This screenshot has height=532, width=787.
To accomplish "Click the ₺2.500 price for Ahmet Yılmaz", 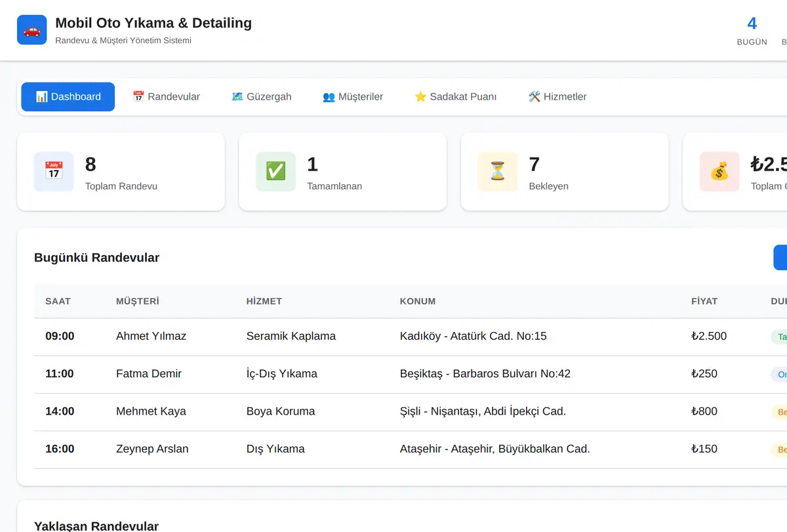I will pyautogui.click(x=709, y=336).
